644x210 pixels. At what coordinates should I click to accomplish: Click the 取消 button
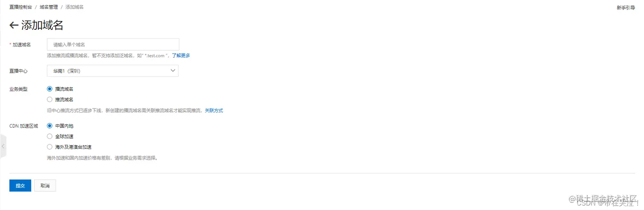point(45,186)
